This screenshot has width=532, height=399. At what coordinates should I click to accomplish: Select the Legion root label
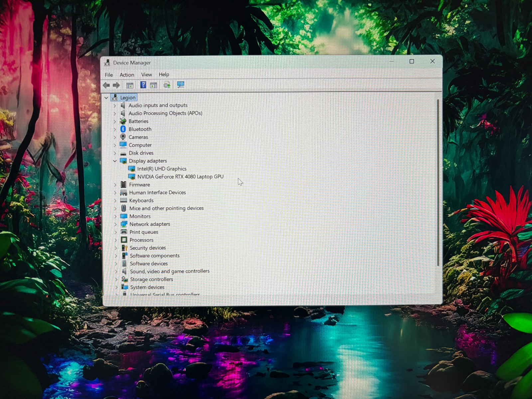[128, 97]
